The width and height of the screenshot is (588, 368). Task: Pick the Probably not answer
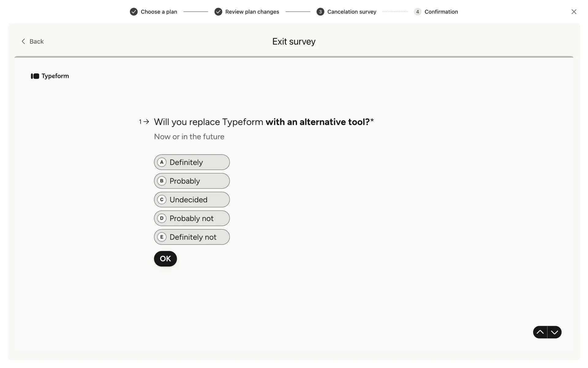point(192,218)
